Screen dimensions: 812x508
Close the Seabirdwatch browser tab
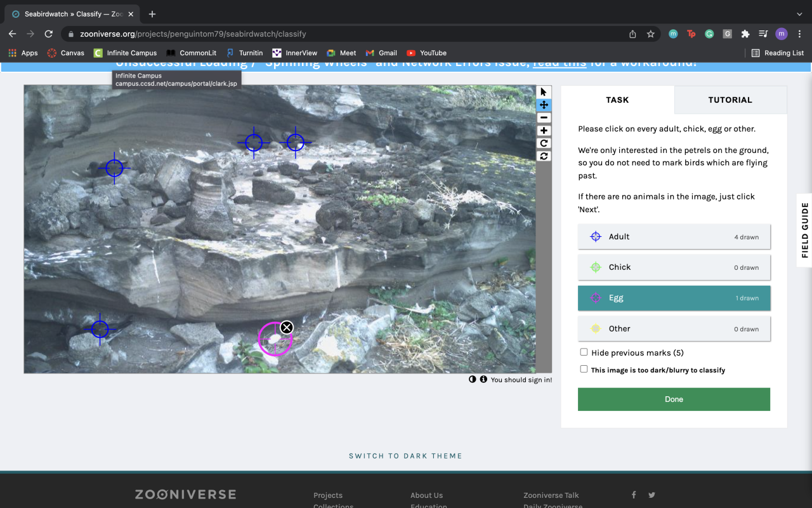tap(131, 14)
